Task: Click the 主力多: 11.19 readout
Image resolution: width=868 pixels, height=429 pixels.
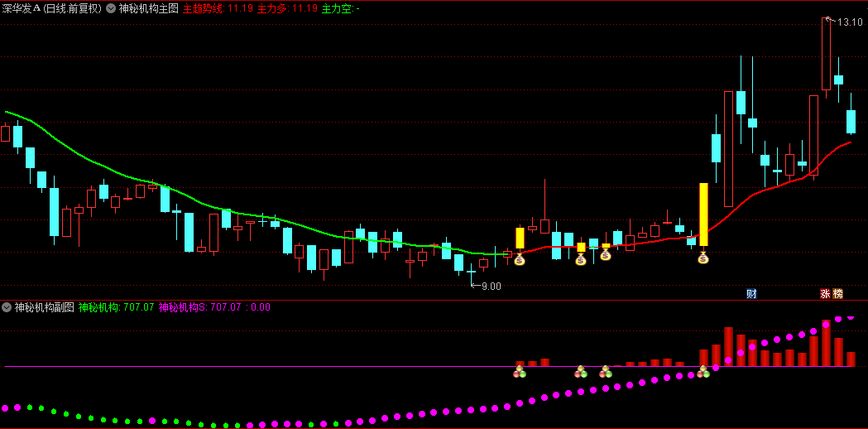Action: tap(287, 8)
